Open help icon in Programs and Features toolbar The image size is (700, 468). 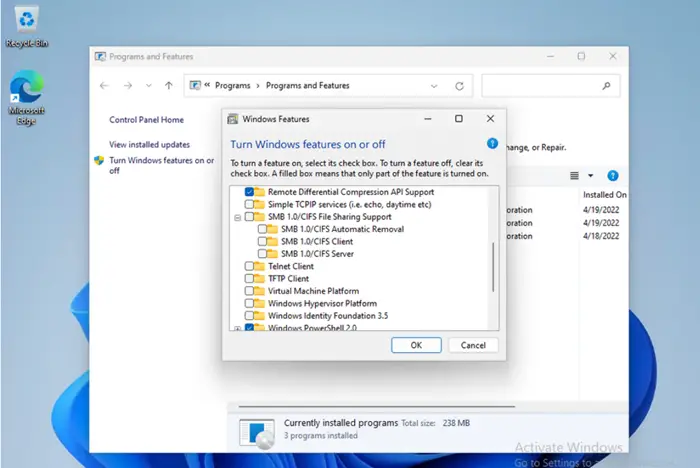tap(612, 176)
